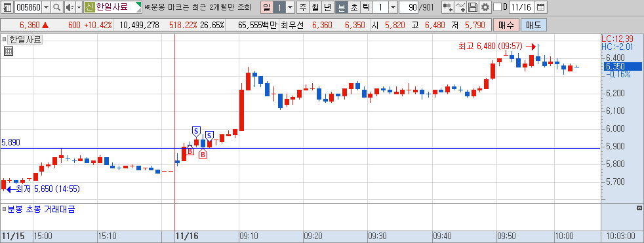Screen dimensions: 644x243
Task: Click the add candlestick chart icon
Action: [448, 7]
